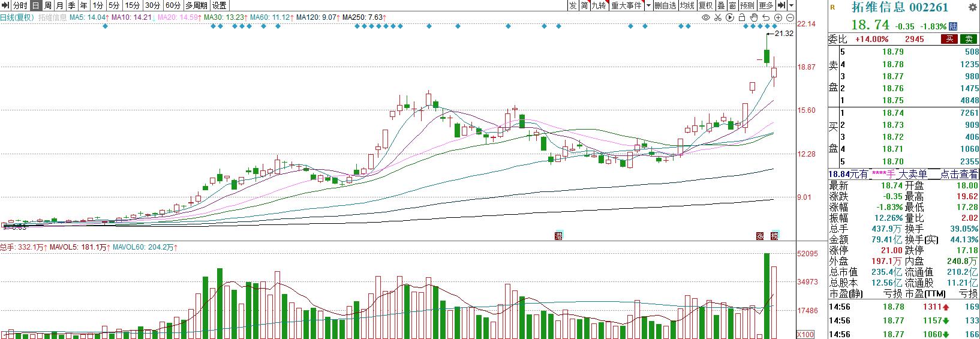Zoom out with the minus icon
Screen dimensions: 980x339
pyautogui.click(x=790, y=17)
